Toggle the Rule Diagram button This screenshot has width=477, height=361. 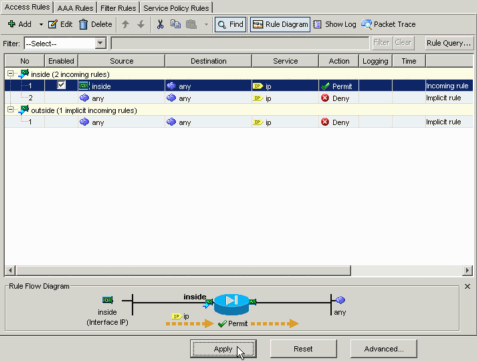(280, 24)
